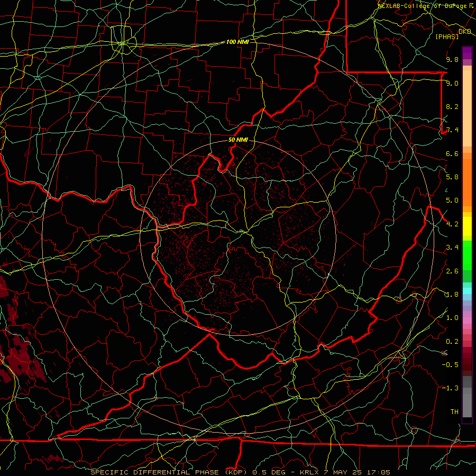The image size is (476, 476).
Task: Click the '-1.3' color scale value
Action: point(450,388)
